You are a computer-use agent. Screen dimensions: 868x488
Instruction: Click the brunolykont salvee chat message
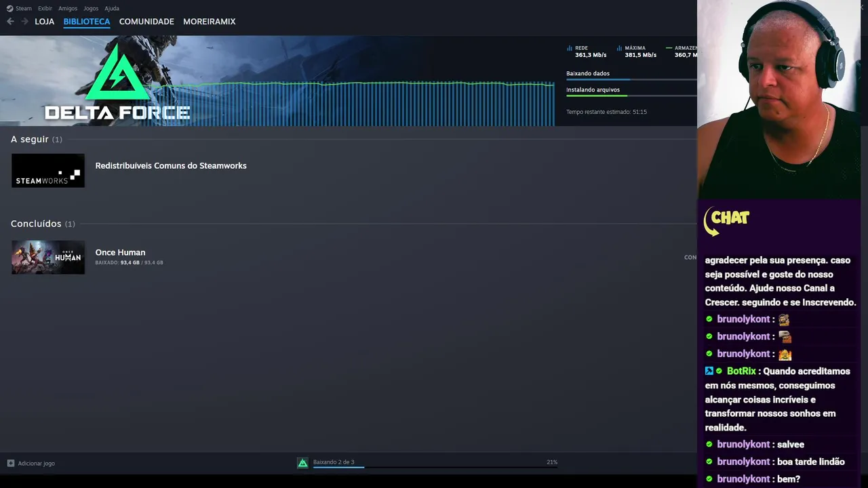[755, 445]
